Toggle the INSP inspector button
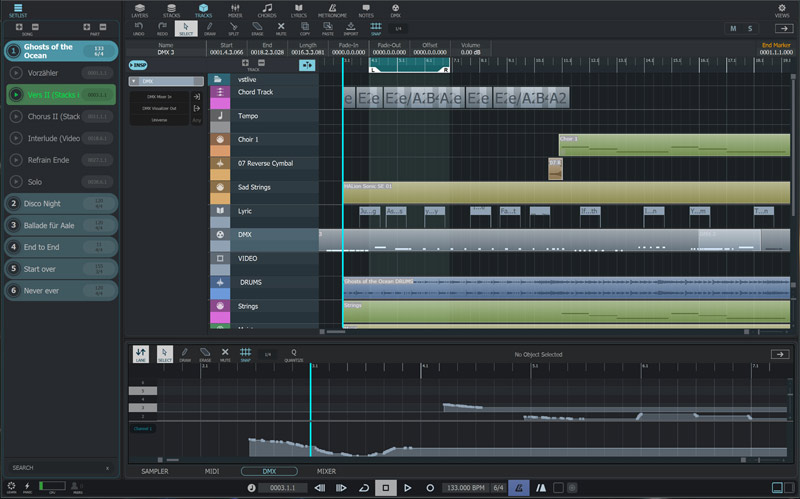Screen dimensions: 800x499 (137, 65)
